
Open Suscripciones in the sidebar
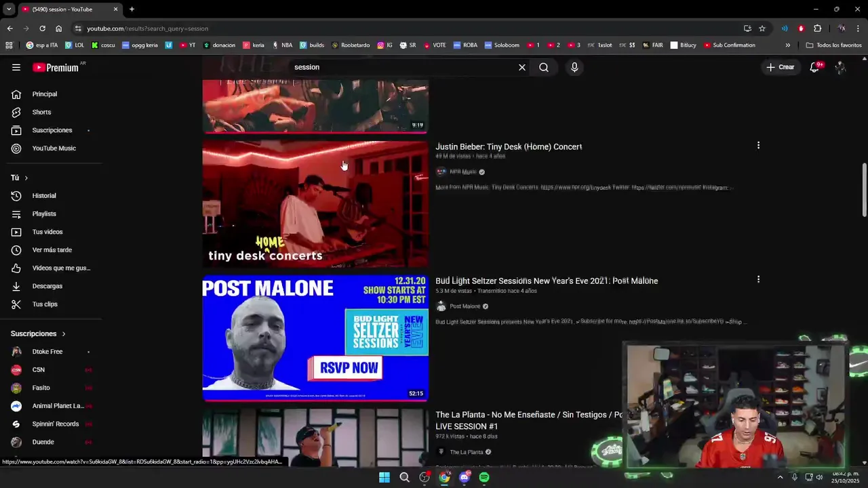point(51,130)
